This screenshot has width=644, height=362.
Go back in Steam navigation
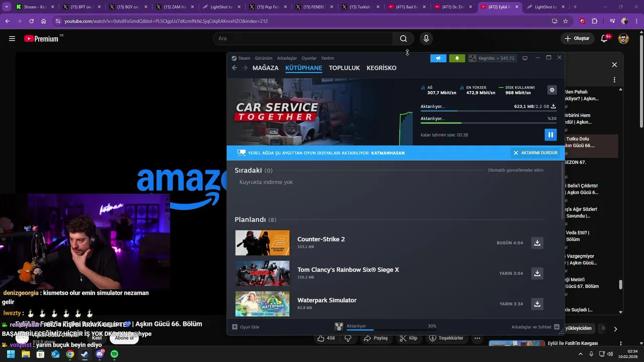(234, 68)
